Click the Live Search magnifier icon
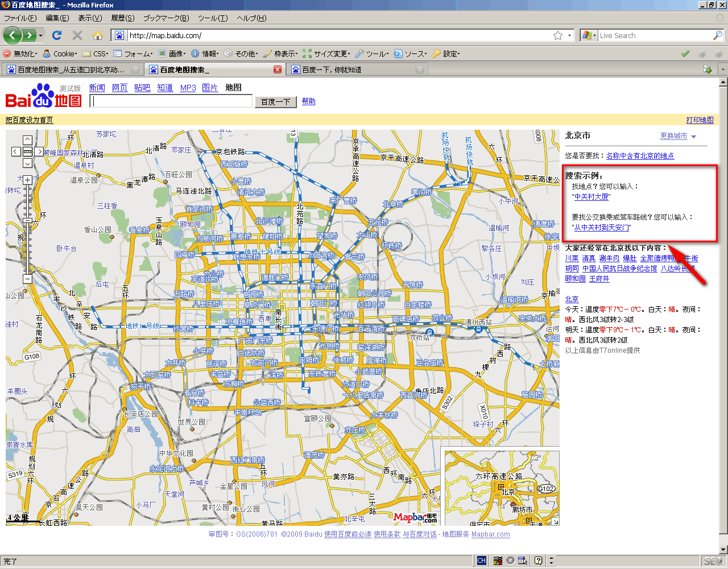 point(718,35)
